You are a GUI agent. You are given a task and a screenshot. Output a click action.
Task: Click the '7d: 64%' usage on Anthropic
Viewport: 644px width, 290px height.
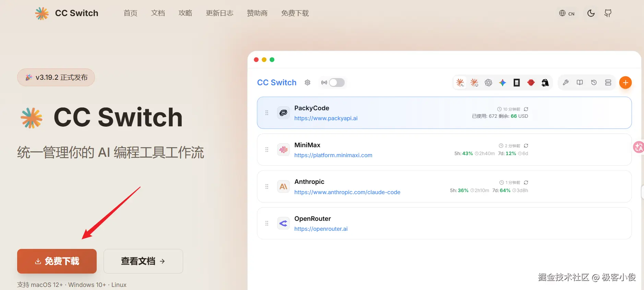tap(501, 190)
